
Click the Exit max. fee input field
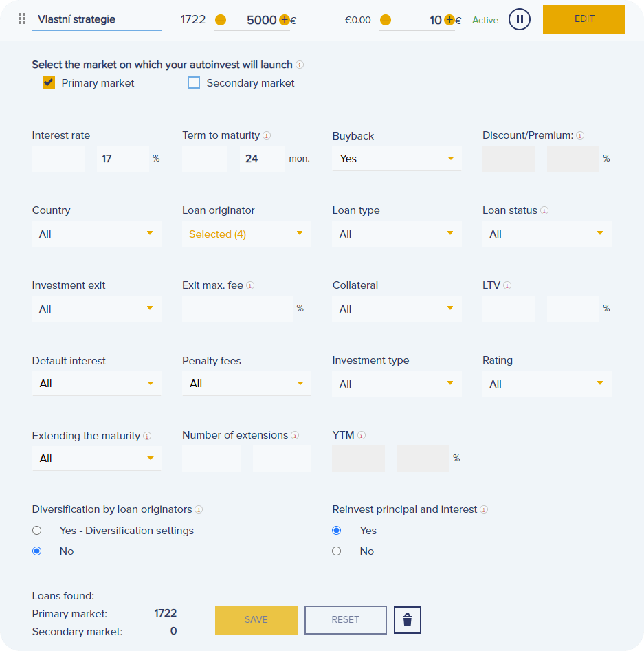coord(237,309)
